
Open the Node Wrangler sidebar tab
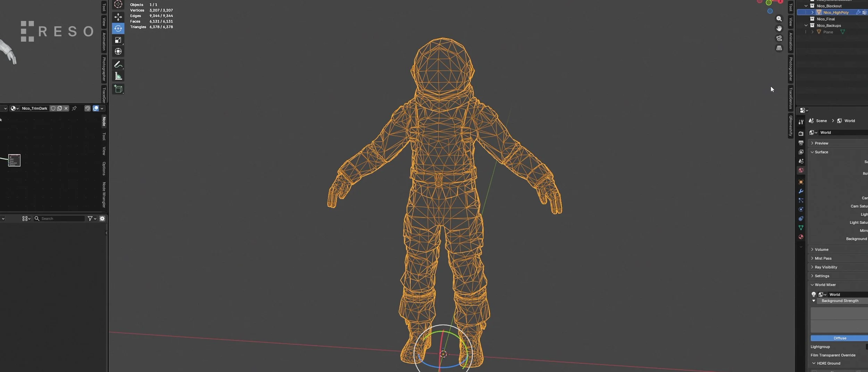point(104,195)
